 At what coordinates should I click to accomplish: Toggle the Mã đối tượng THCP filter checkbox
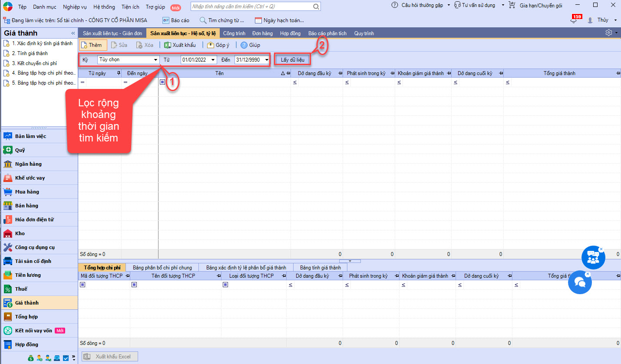(83, 285)
